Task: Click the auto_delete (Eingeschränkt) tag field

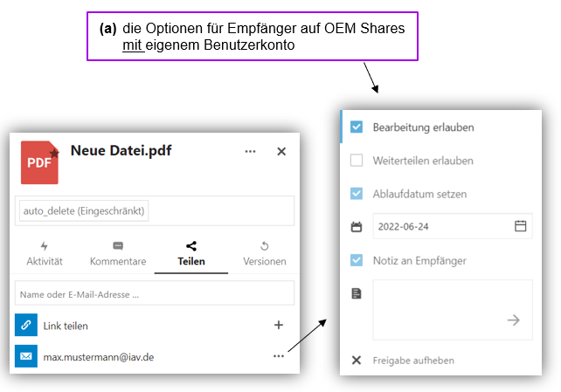Action: coord(85,210)
